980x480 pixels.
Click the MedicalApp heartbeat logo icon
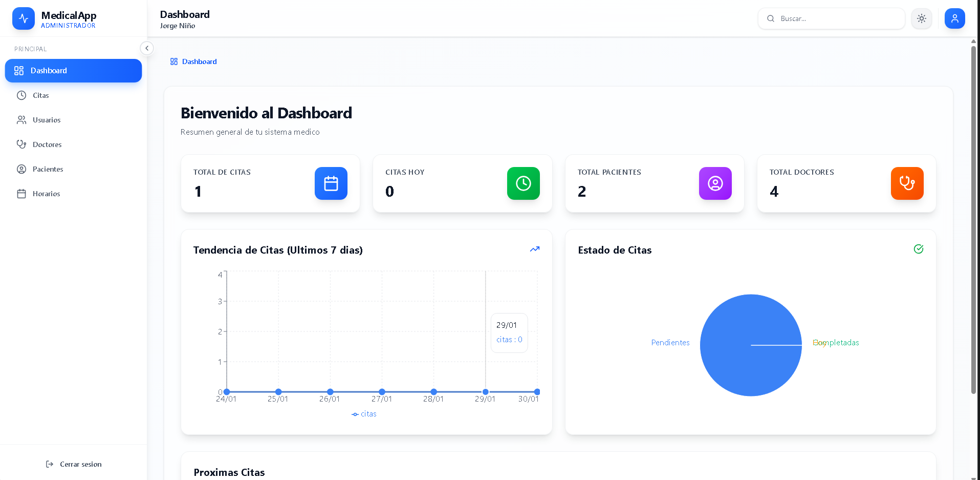(24, 18)
